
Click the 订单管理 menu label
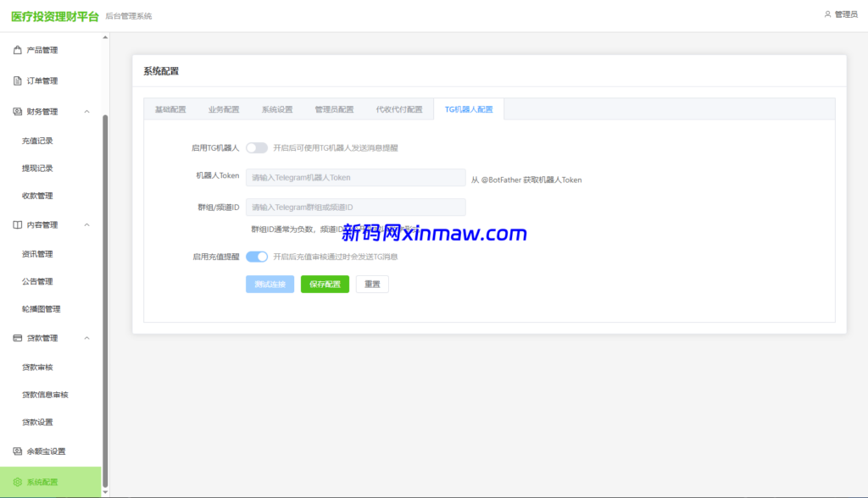pyautogui.click(x=42, y=80)
